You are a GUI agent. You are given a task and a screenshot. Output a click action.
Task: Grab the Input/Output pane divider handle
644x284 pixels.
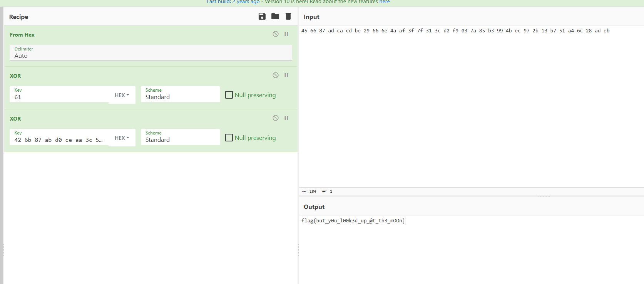coord(544,196)
